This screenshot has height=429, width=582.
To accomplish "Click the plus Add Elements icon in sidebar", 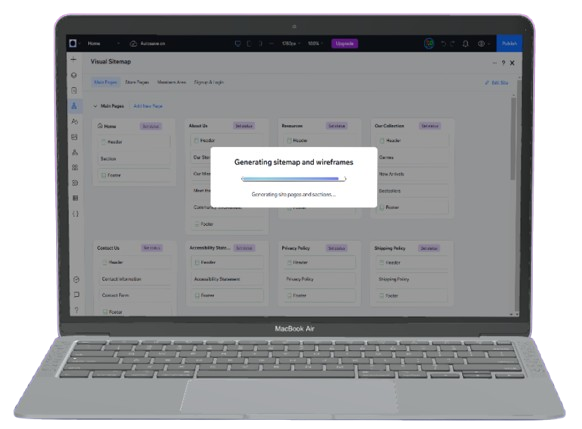I will tap(73, 59).
